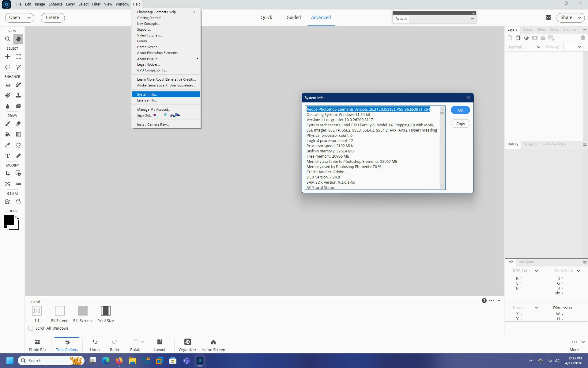Select the Zoom tool in toolbox

point(8,39)
